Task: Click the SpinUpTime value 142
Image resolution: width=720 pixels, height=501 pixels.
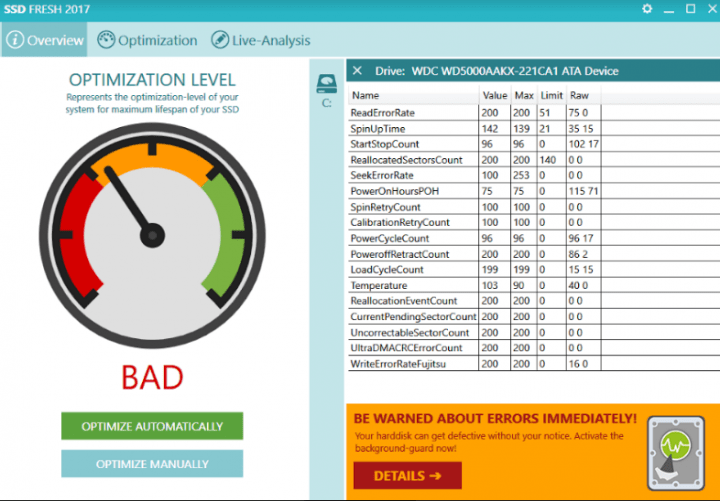Action: point(490,128)
